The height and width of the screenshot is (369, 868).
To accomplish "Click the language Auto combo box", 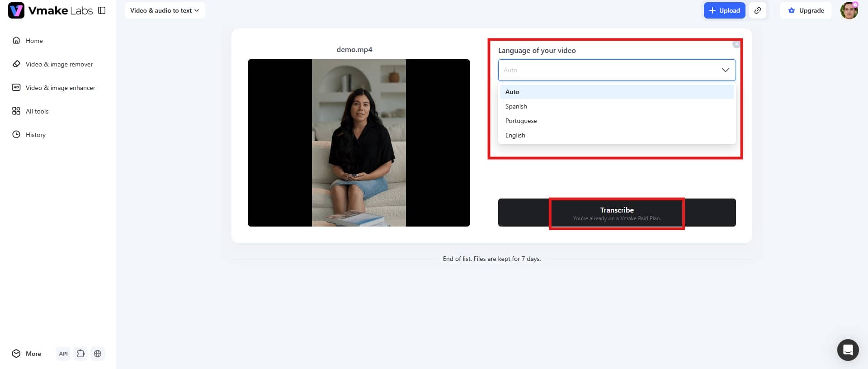I will [617, 70].
